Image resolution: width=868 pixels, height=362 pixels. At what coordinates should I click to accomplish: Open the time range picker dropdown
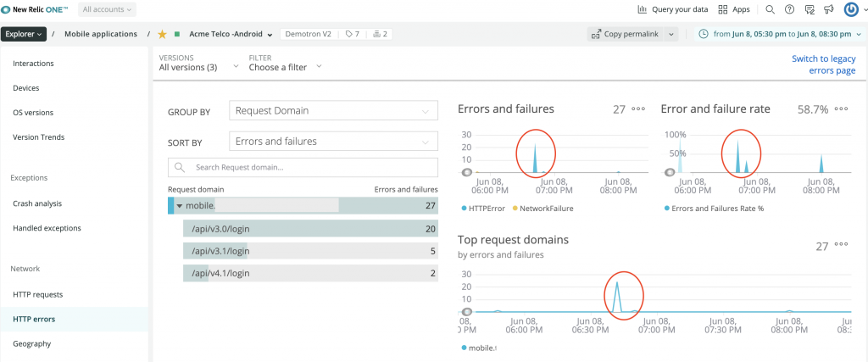click(x=780, y=34)
